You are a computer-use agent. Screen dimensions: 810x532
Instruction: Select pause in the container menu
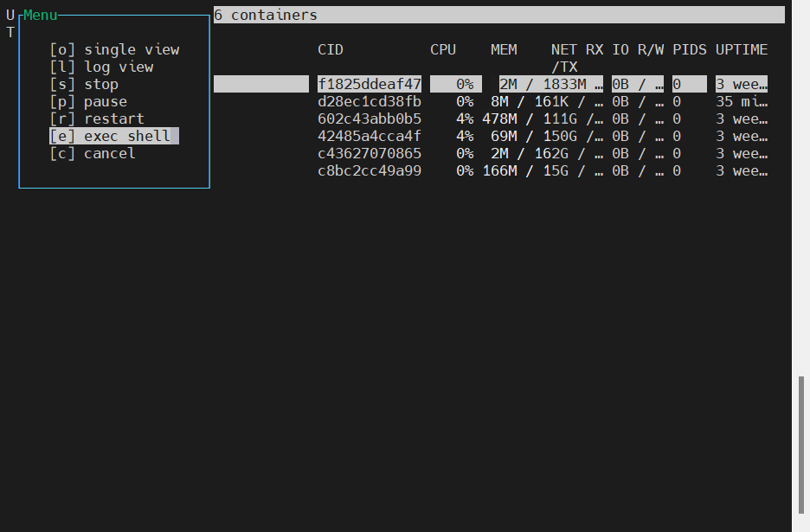tap(88, 101)
